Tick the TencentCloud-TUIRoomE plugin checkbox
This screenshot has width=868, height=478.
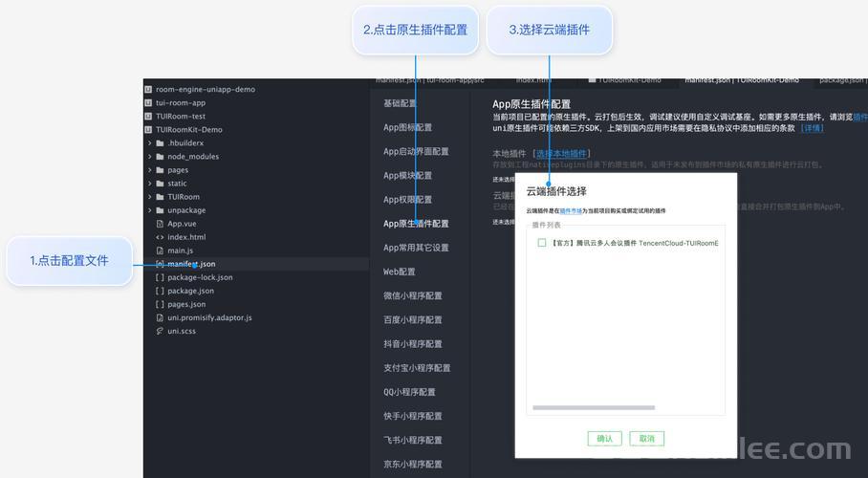542,243
